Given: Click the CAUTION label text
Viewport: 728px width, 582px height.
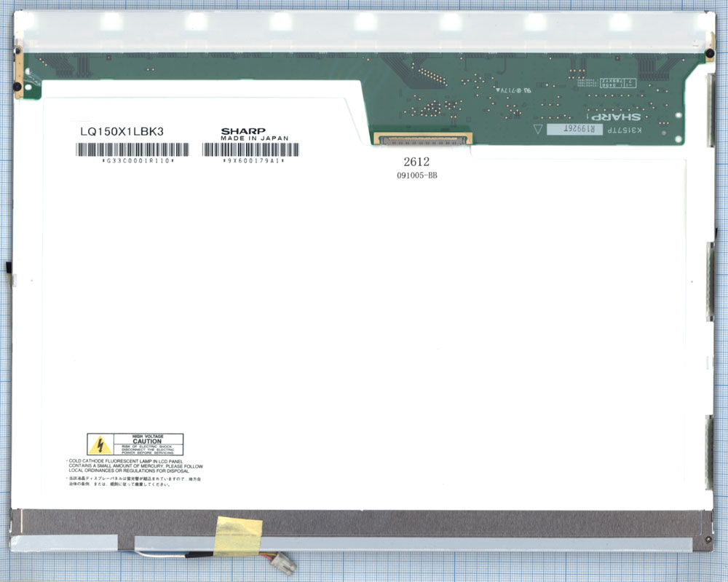Looking at the screenshot, I should (147, 441).
